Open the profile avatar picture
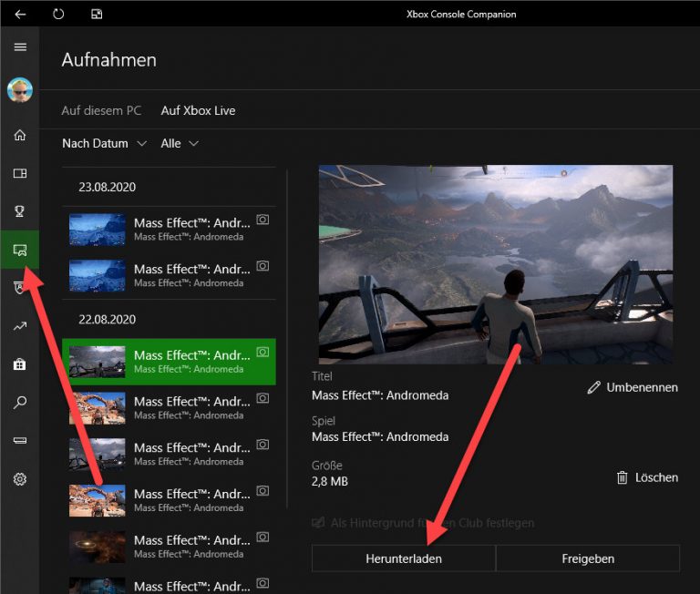 [20, 89]
